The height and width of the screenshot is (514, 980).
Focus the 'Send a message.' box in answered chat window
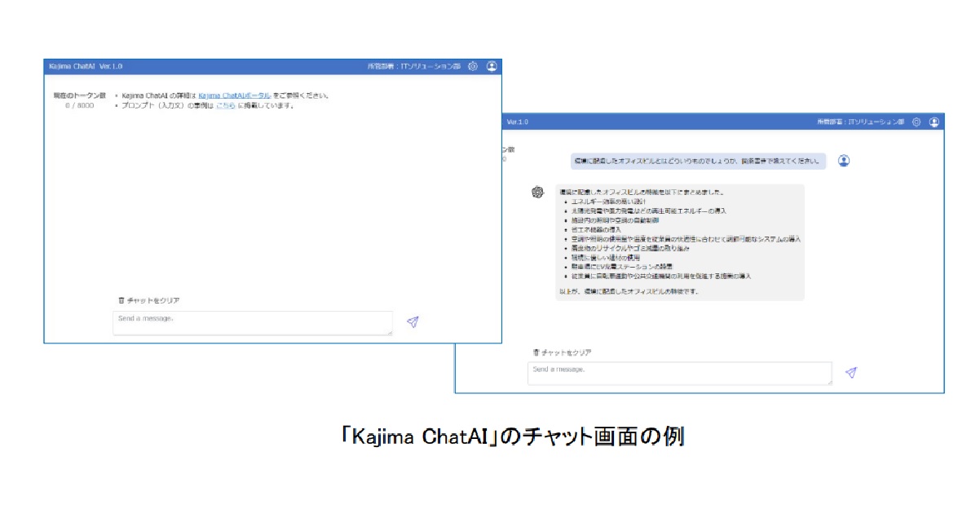tap(680, 374)
